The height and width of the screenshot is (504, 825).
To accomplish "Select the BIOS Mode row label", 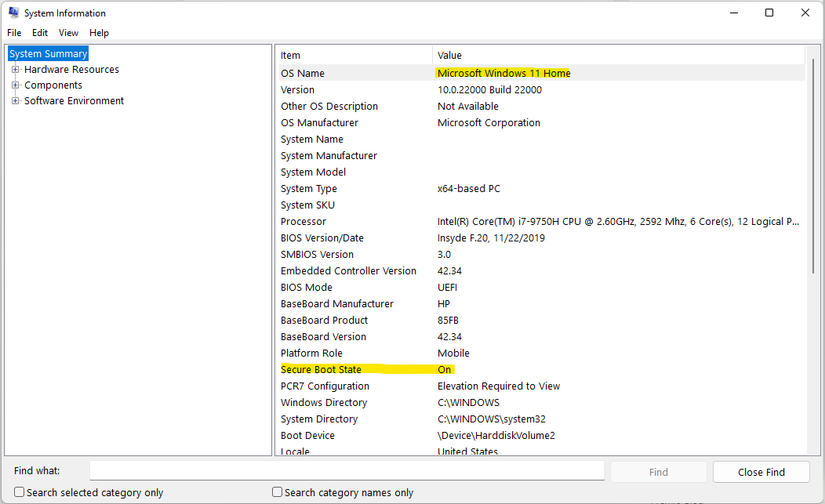I will pos(306,287).
